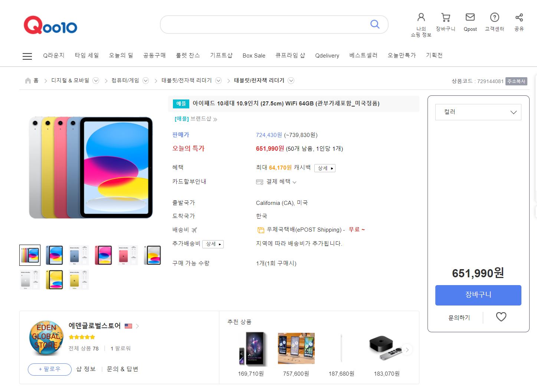The image size is (537, 392).
Task: Open 공동구매 menu
Action: coord(154,55)
